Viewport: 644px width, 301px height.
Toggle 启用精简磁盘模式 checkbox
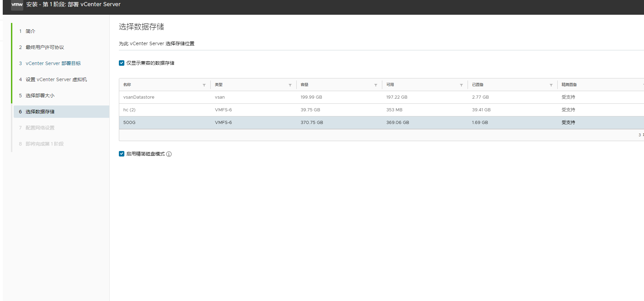pyautogui.click(x=122, y=154)
